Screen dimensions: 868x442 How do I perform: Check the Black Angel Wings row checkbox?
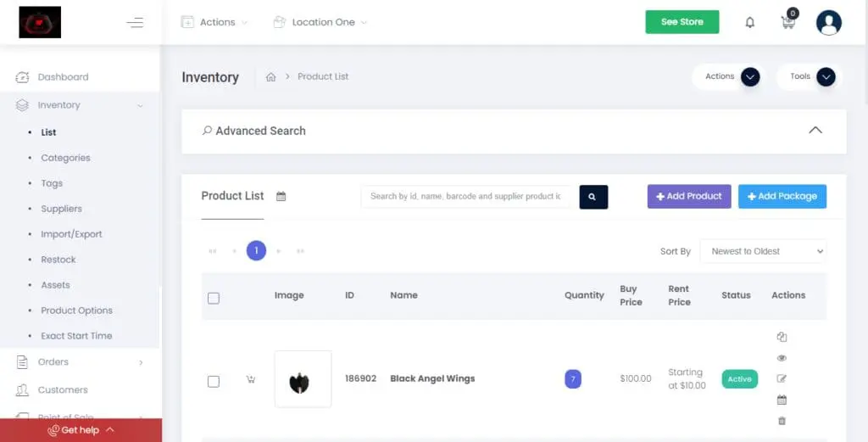pos(214,382)
